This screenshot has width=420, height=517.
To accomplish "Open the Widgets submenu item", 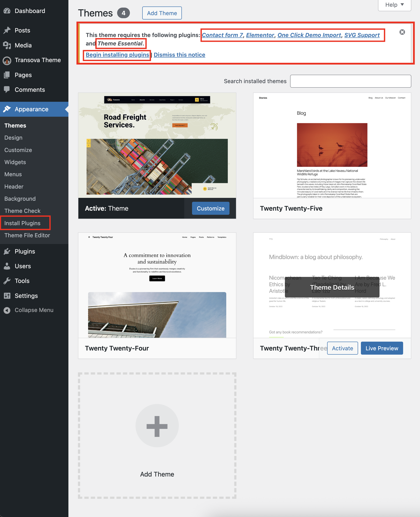I will [x=15, y=162].
